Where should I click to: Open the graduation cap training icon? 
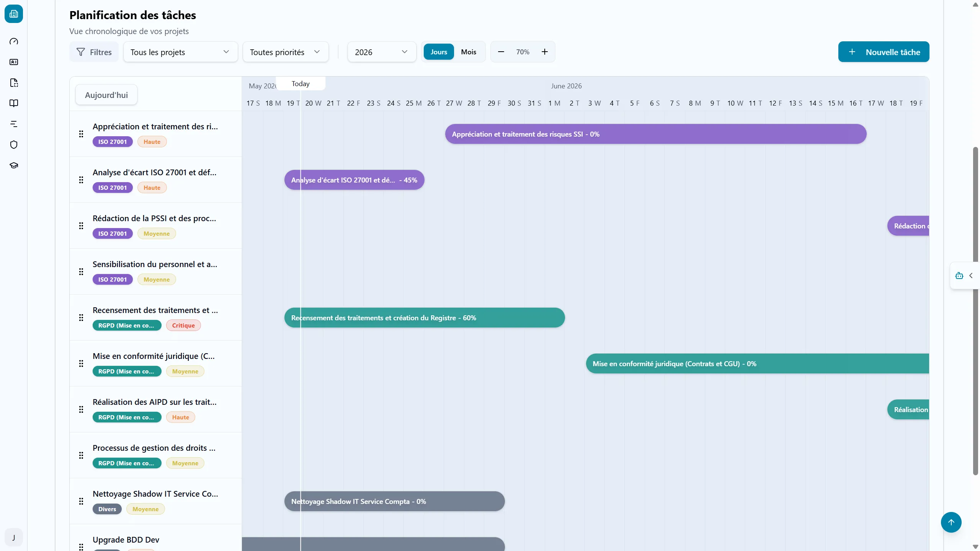[x=14, y=165]
